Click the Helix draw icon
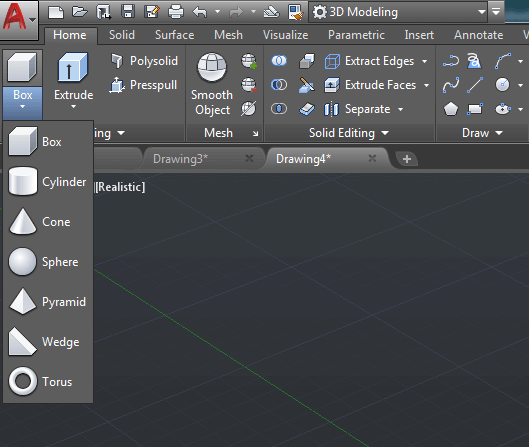 click(x=474, y=61)
